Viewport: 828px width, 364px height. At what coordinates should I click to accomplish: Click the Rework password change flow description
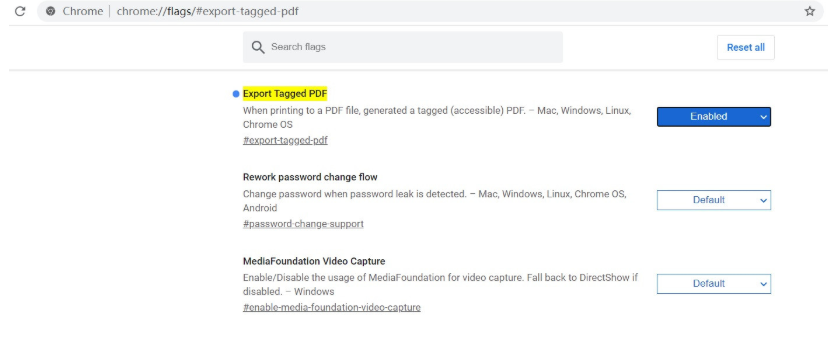coord(435,201)
